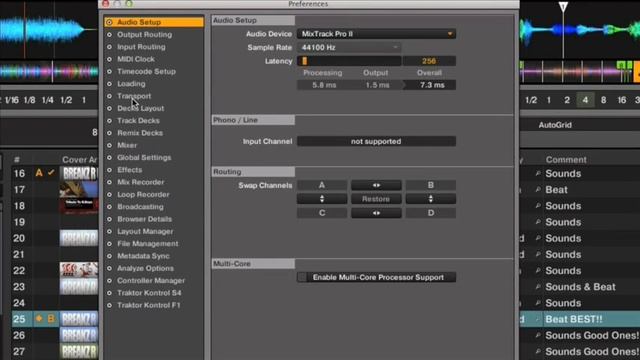Go to Track Decks preferences

pyautogui.click(x=138, y=120)
